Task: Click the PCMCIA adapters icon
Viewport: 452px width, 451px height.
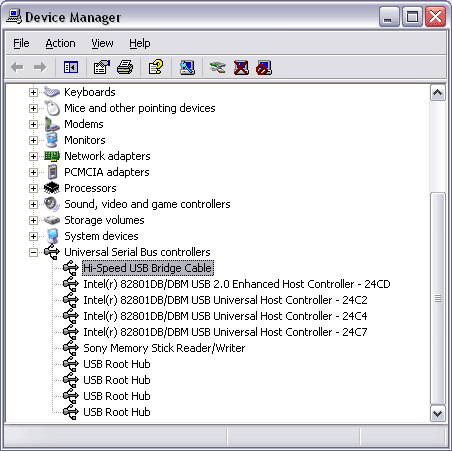Action: tap(52, 172)
